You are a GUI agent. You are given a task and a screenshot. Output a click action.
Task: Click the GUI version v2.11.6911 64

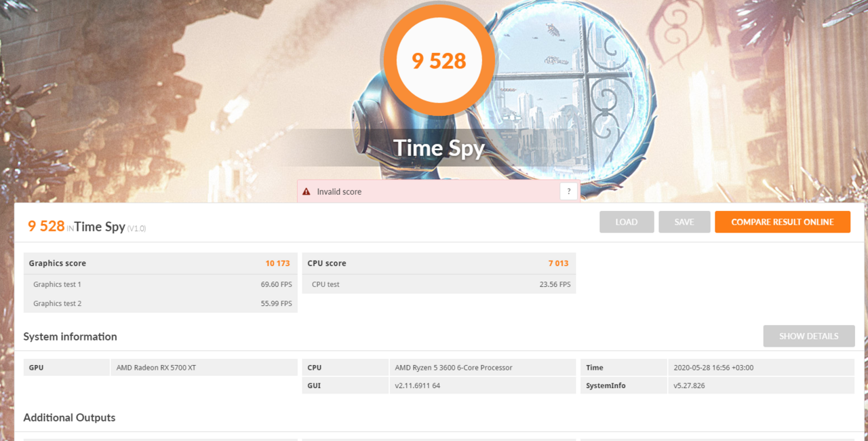click(418, 385)
